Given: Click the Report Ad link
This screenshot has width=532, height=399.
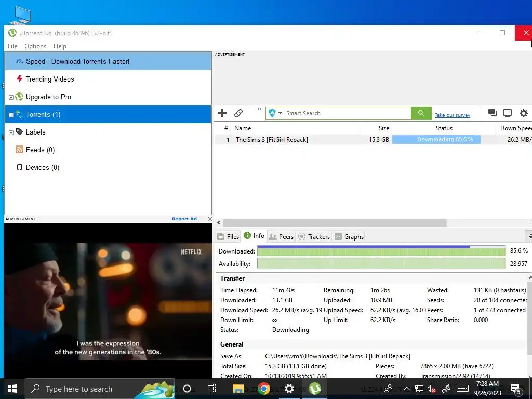Looking at the screenshot, I should click(x=184, y=219).
